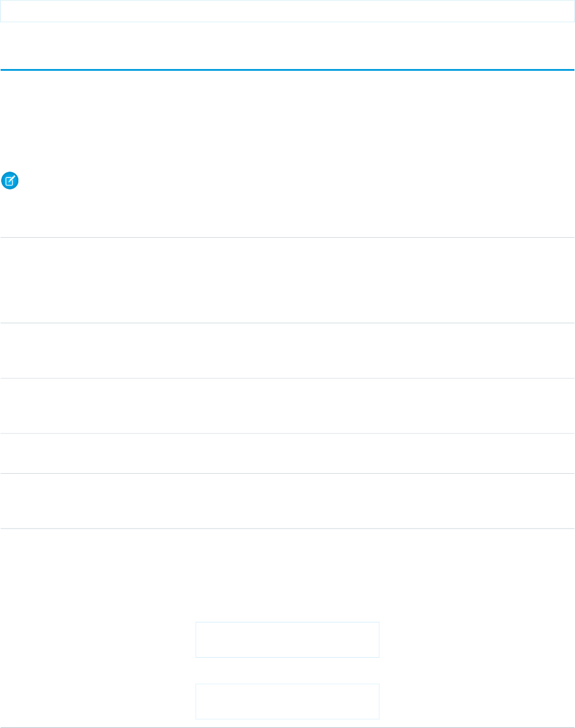Click the first empty table row below the note
This screenshot has height=728, width=575.
pos(287,280)
